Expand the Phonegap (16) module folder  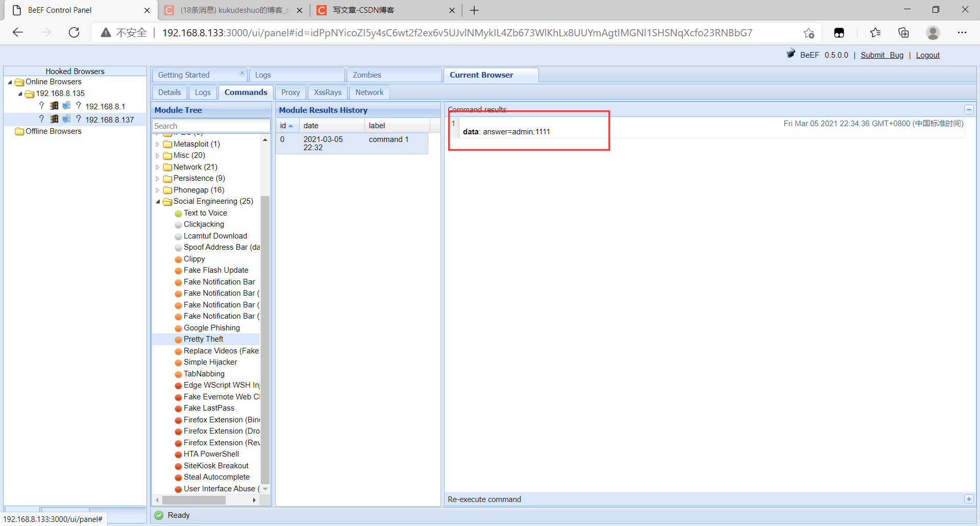coord(158,190)
